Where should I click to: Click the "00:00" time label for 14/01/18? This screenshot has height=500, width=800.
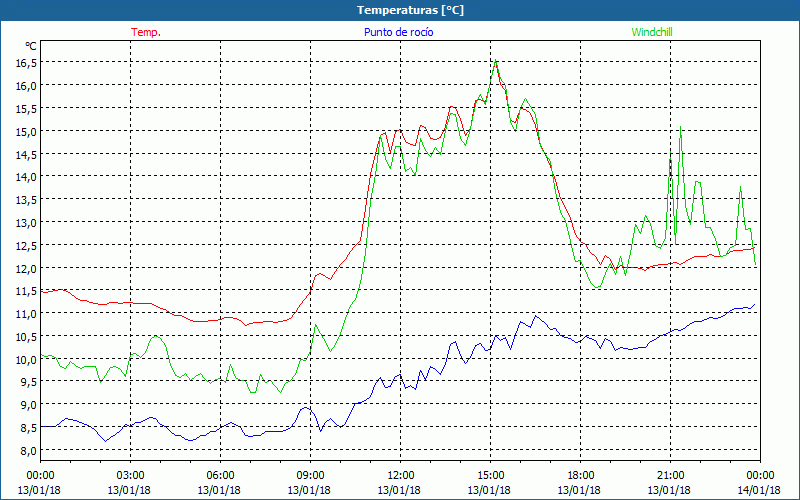pos(760,476)
